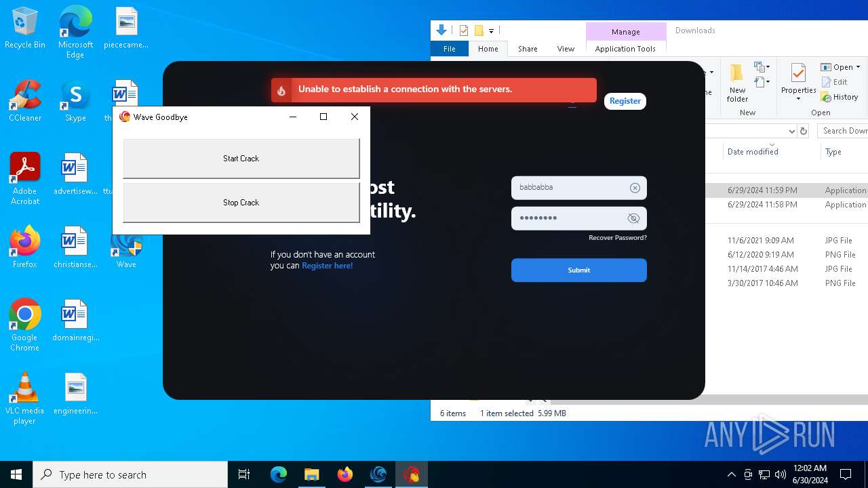Select the 6/29/2024 11:59 PM row
The height and width of the screenshot is (488, 868).
(787, 190)
